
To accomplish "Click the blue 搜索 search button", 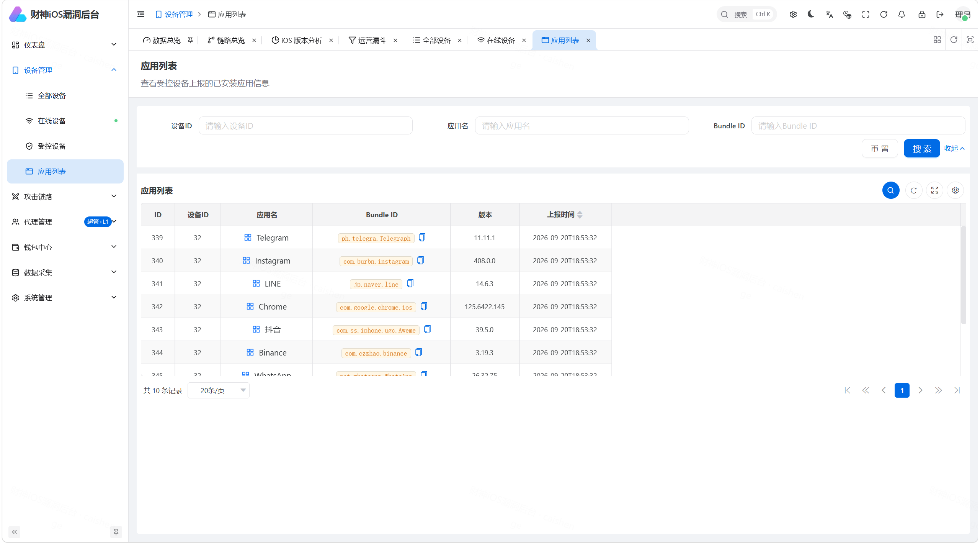I will (922, 148).
